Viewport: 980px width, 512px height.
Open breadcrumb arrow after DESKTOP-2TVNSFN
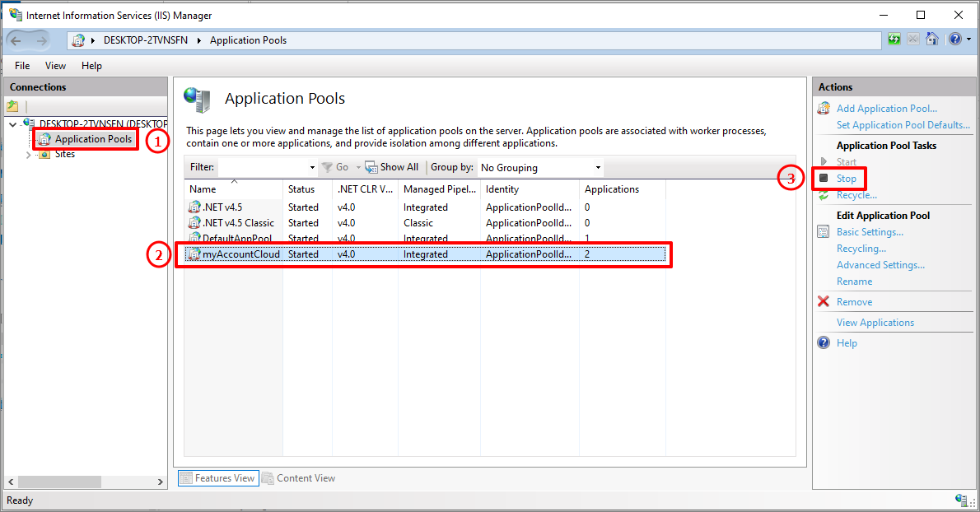[198, 40]
